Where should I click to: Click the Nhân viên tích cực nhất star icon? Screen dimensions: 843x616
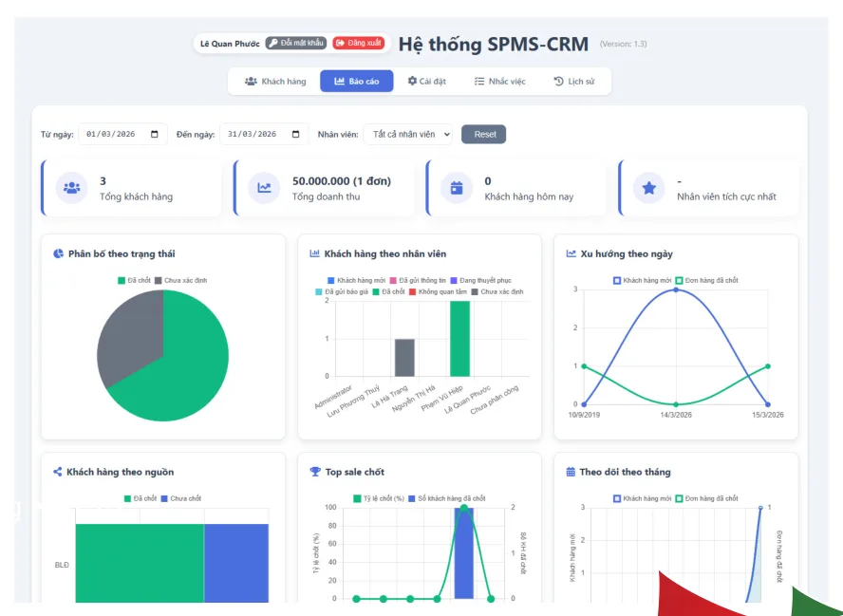point(649,188)
